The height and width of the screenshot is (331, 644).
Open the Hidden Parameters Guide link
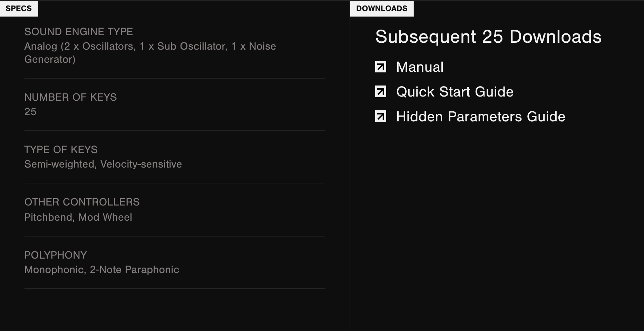point(481,117)
